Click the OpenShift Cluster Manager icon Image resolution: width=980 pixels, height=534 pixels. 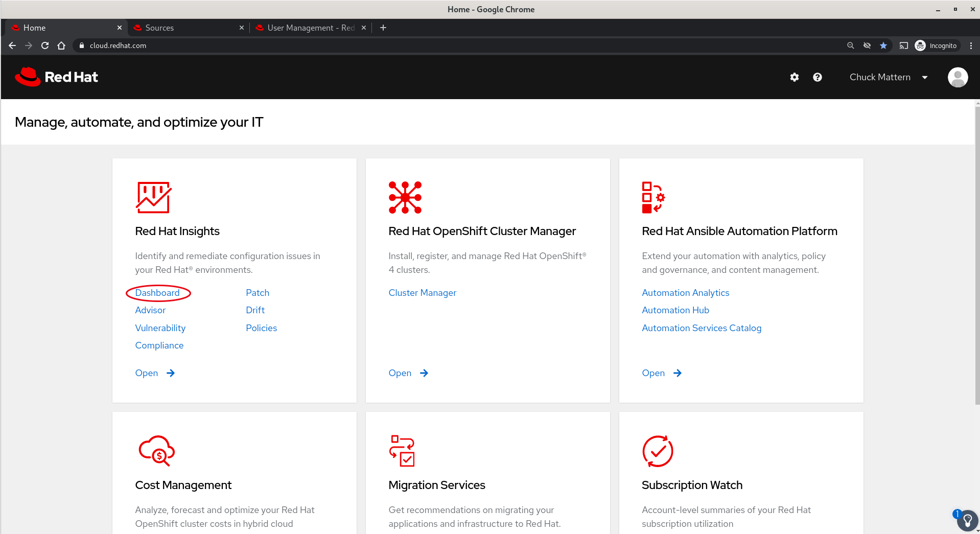pyautogui.click(x=405, y=197)
